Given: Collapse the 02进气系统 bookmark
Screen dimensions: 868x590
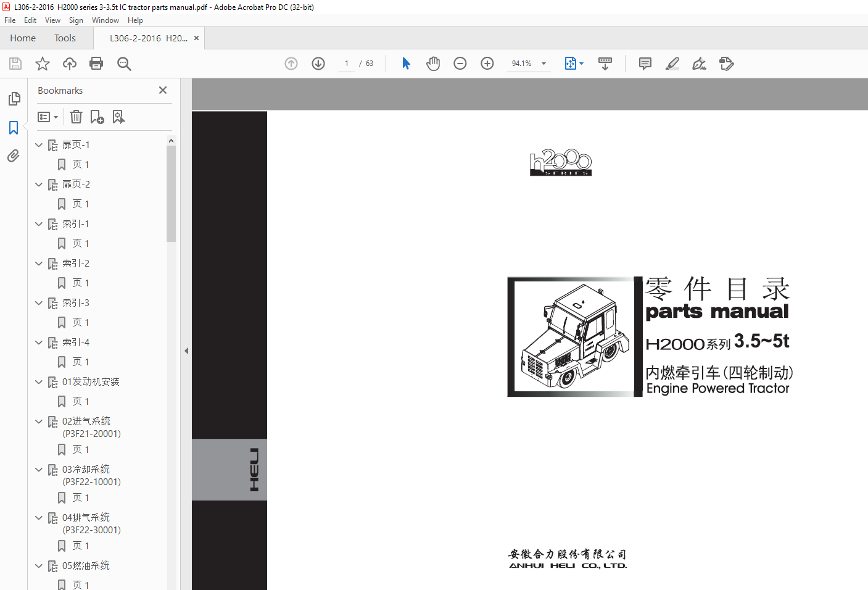Looking at the screenshot, I should coord(39,422).
